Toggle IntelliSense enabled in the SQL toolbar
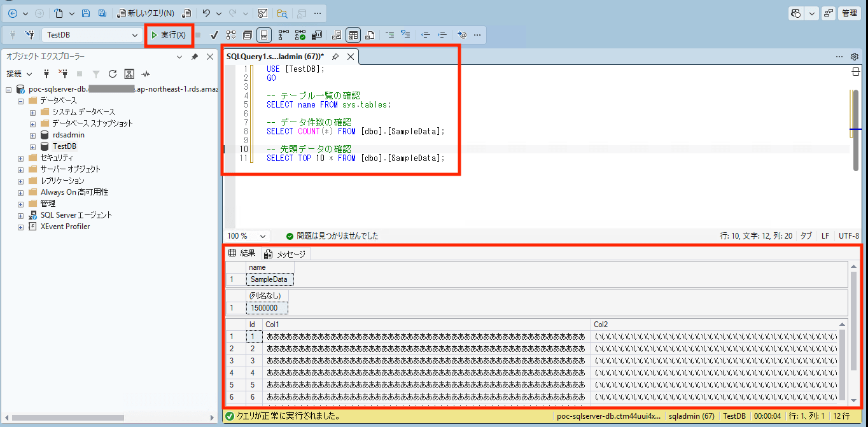 (x=264, y=35)
